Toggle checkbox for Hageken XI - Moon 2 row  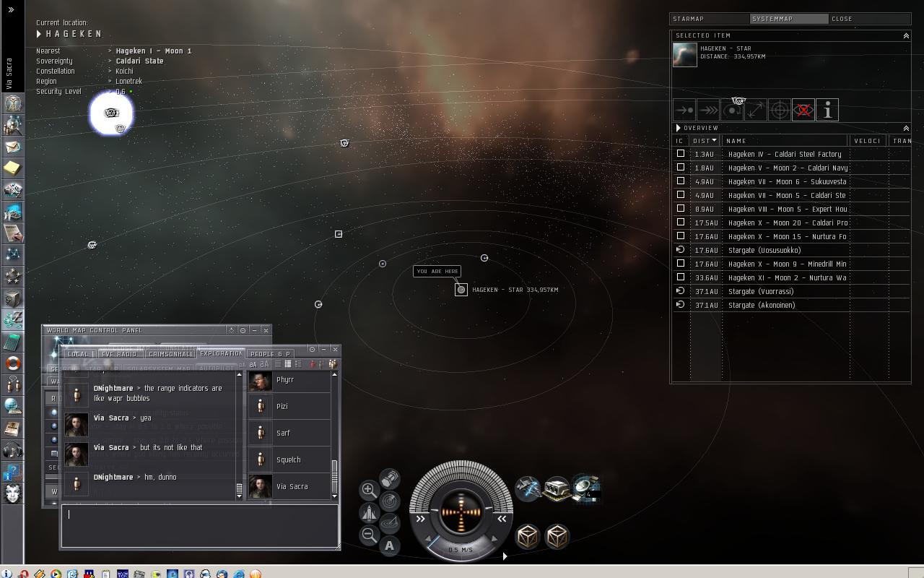680,277
